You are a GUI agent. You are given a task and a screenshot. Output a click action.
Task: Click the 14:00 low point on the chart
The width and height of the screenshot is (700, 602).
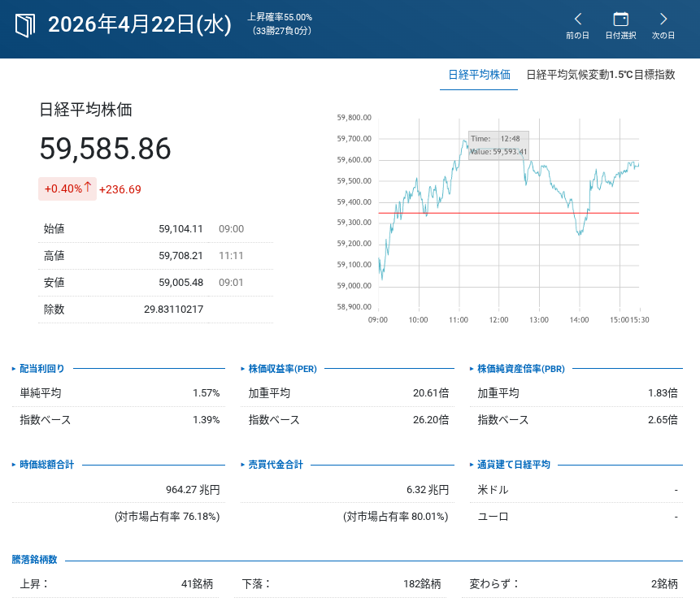click(x=580, y=235)
